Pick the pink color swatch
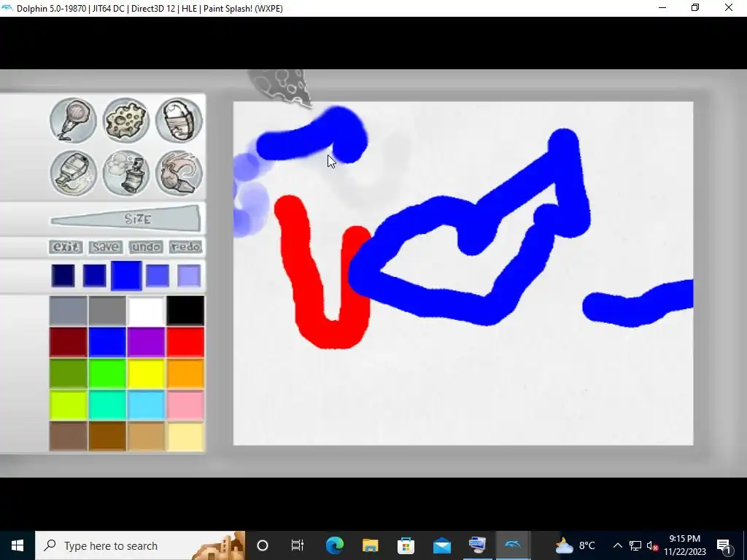The height and width of the screenshot is (560, 747). point(185,405)
